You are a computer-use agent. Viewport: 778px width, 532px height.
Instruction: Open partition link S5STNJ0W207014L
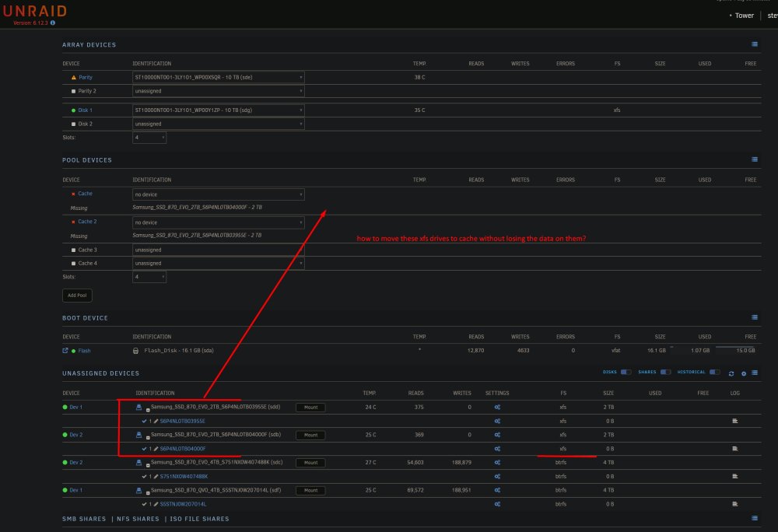183,504
